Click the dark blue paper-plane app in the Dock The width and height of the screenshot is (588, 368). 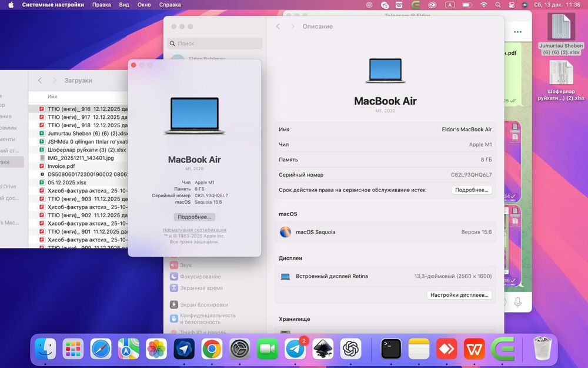184,349
